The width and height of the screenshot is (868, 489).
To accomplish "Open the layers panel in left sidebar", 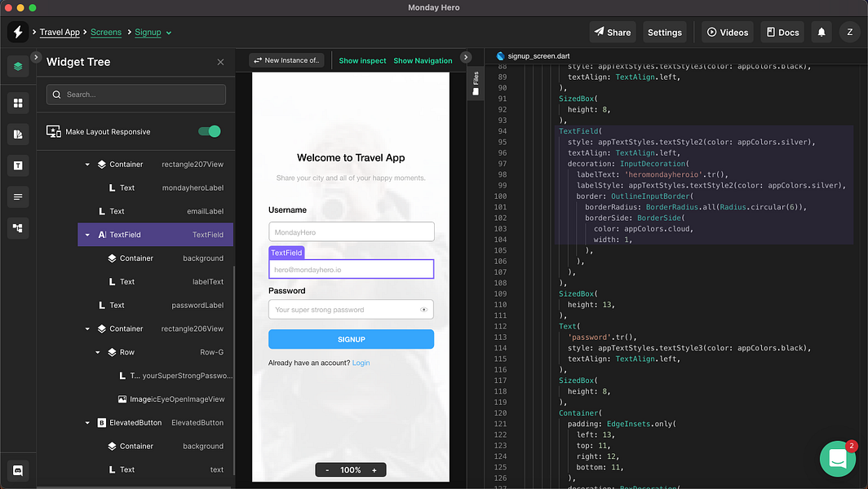I will pyautogui.click(x=18, y=66).
